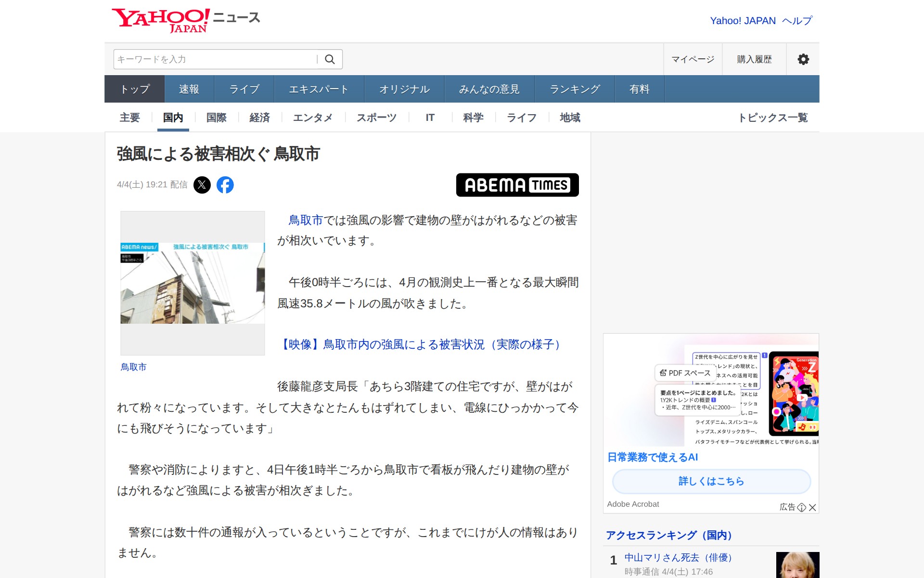924x578 pixels.
Task: Open トピックス一覧 list
Action: [x=774, y=117]
